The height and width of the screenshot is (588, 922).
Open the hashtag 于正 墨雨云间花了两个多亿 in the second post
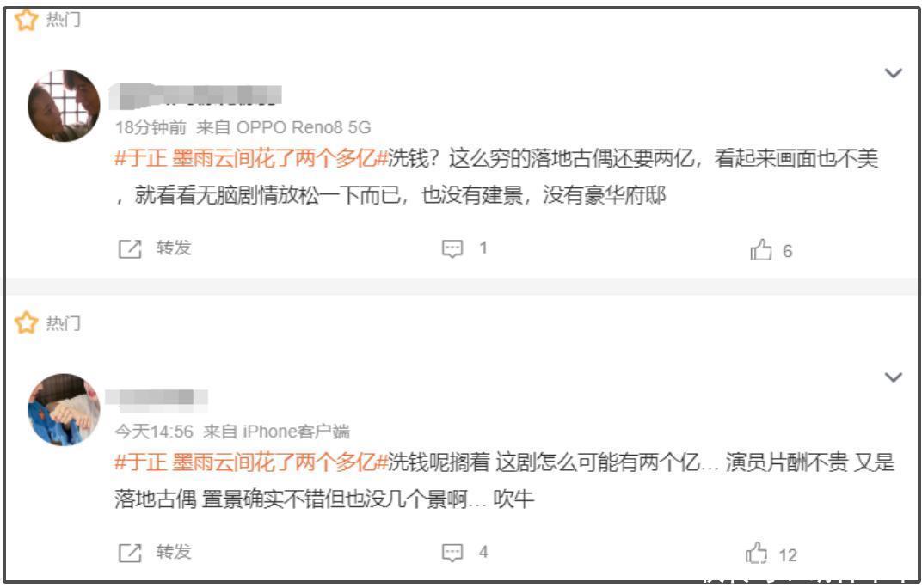(x=251, y=462)
